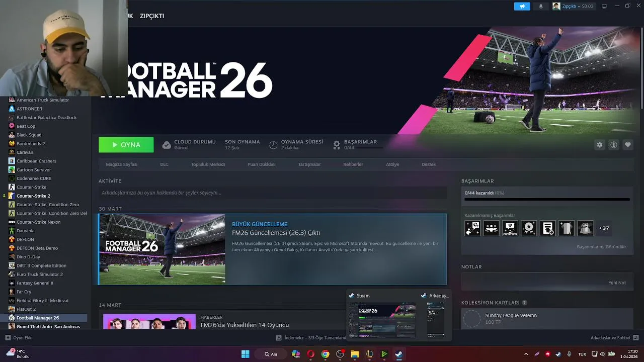The height and width of the screenshot is (362, 644).
Task: Select Far Cry in library list
Action: tap(24, 292)
